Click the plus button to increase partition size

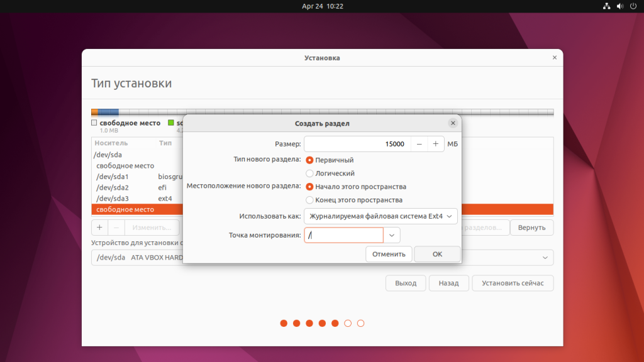click(x=436, y=144)
